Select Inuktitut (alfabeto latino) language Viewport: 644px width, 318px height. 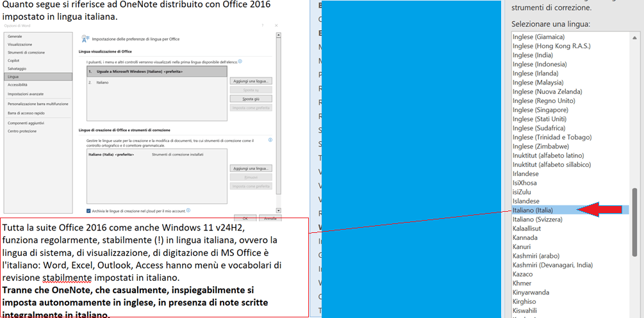pos(549,155)
